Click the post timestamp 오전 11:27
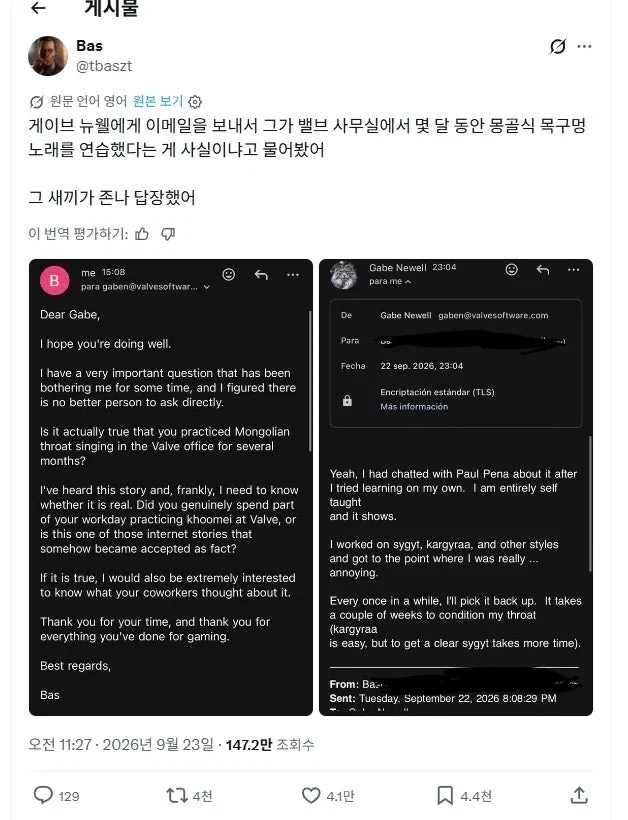Viewport: 628px width, 820px height. pos(60,744)
